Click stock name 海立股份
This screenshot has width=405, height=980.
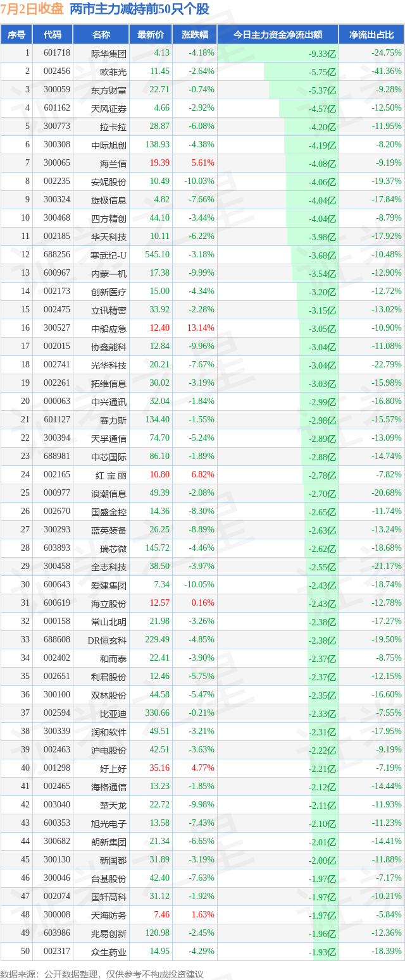click(109, 603)
